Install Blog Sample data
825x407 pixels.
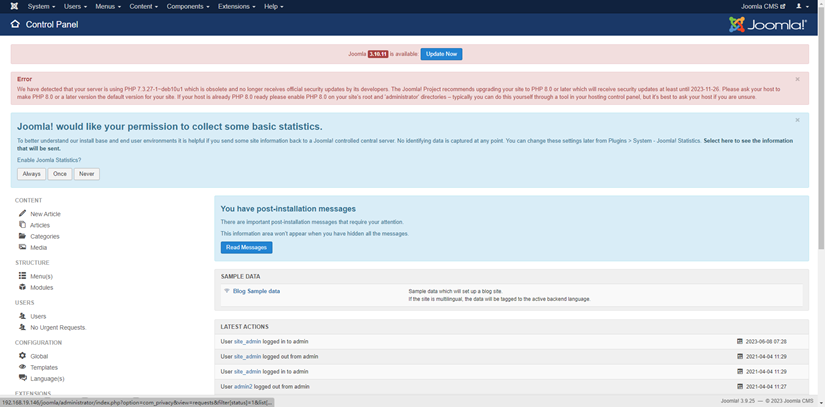[256, 291]
